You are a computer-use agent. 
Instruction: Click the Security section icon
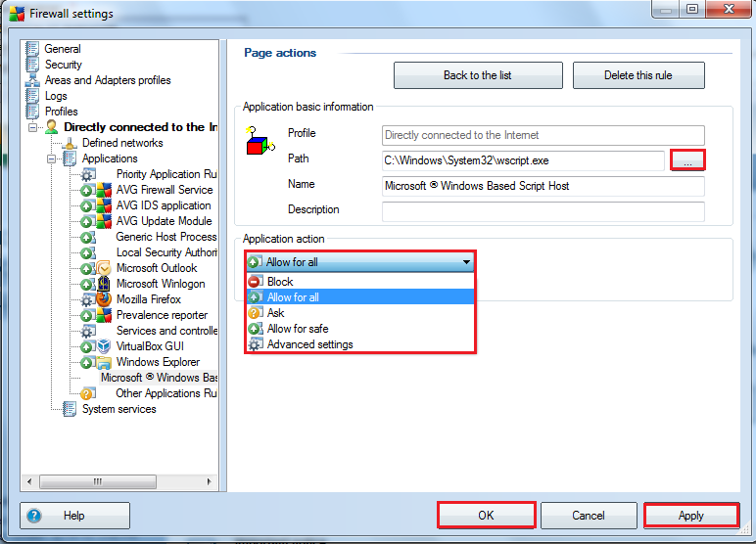pos(32,65)
